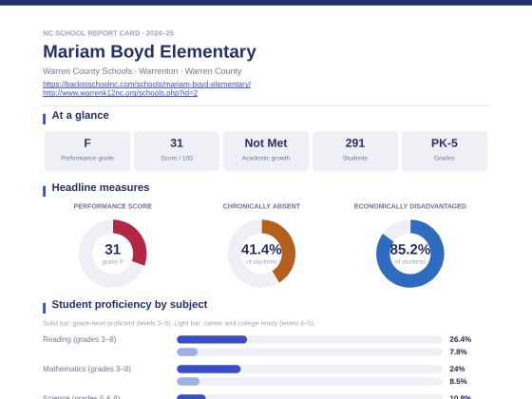Click the Mariam Boyd Elementary title
The width and height of the screenshot is (532, 399).
click(x=150, y=52)
